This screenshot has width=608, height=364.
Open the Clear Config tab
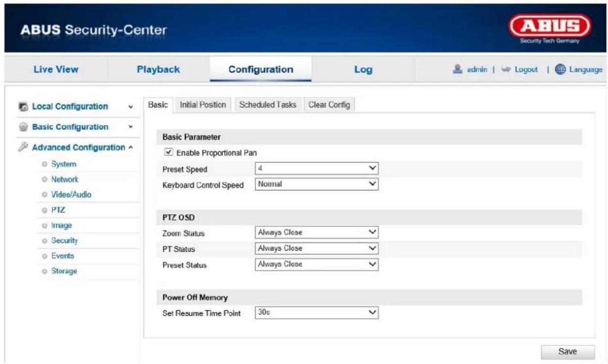point(329,105)
